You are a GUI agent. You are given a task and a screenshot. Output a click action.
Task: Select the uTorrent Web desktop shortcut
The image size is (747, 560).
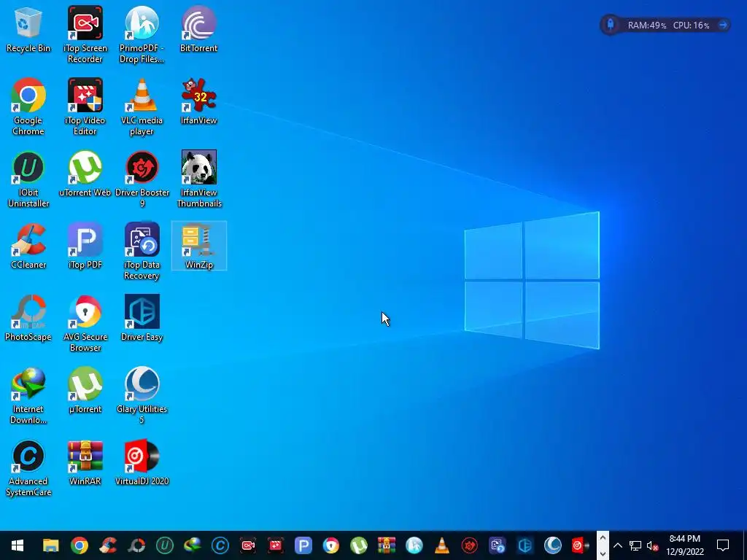(85, 174)
